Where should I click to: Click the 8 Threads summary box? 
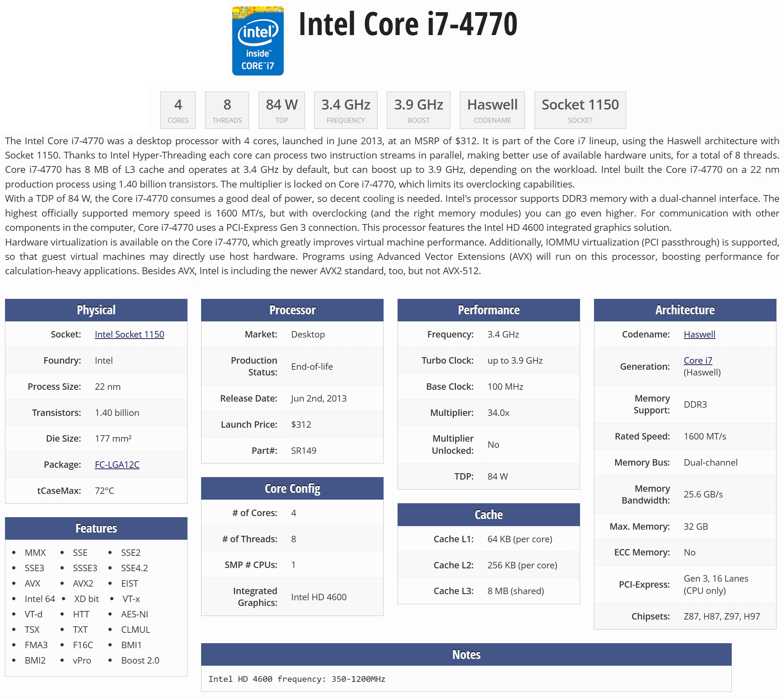[x=227, y=110]
